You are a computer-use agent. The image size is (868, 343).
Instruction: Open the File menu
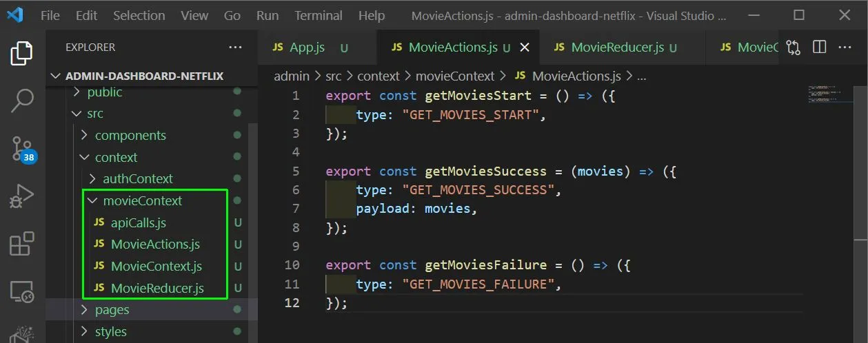click(50, 15)
